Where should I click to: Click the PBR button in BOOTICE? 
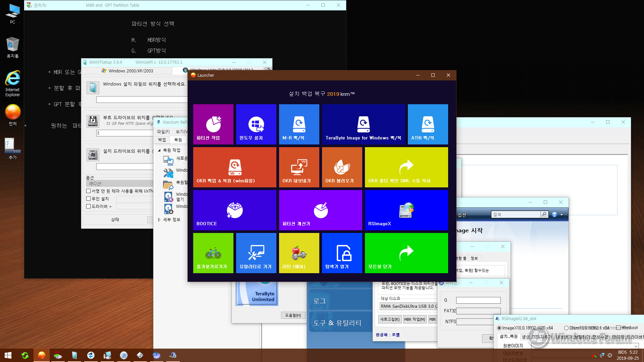pyautogui.click(x=433, y=319)
